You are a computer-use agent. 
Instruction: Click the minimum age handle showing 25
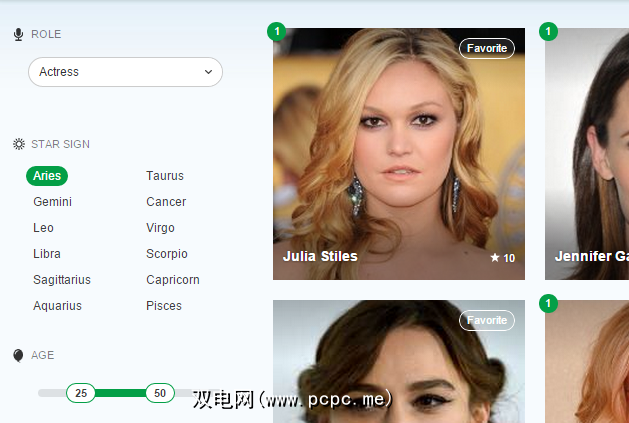pyautogui.click(x=81, y=393)
